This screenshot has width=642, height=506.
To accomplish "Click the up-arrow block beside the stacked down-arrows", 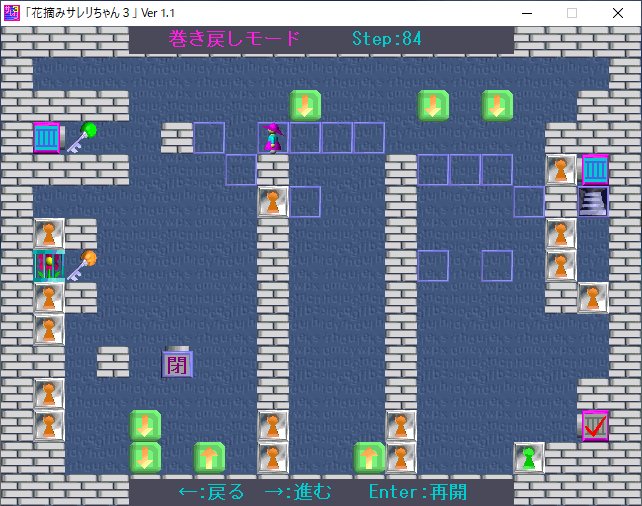I will point(209,457).
